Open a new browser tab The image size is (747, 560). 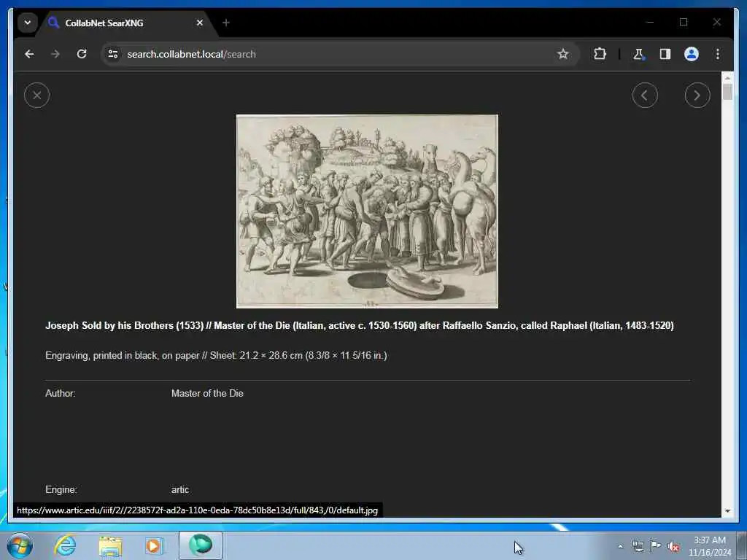(226, 23)
